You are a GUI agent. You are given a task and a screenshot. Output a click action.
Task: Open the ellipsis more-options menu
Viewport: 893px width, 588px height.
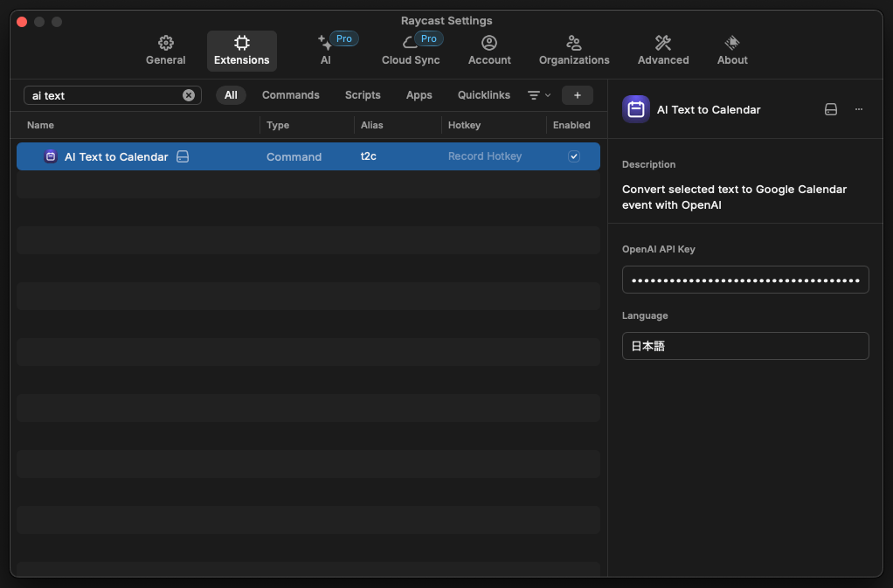coord(859,109)
